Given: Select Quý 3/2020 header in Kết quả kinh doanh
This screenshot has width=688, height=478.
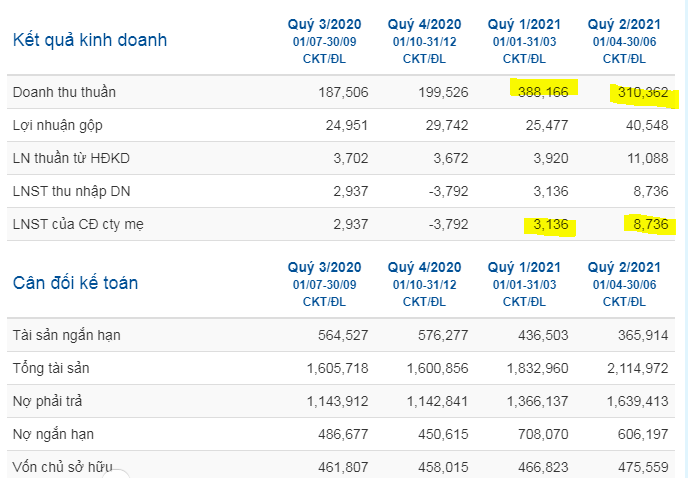Looking at the screenshot, I should tap(325, 24).
